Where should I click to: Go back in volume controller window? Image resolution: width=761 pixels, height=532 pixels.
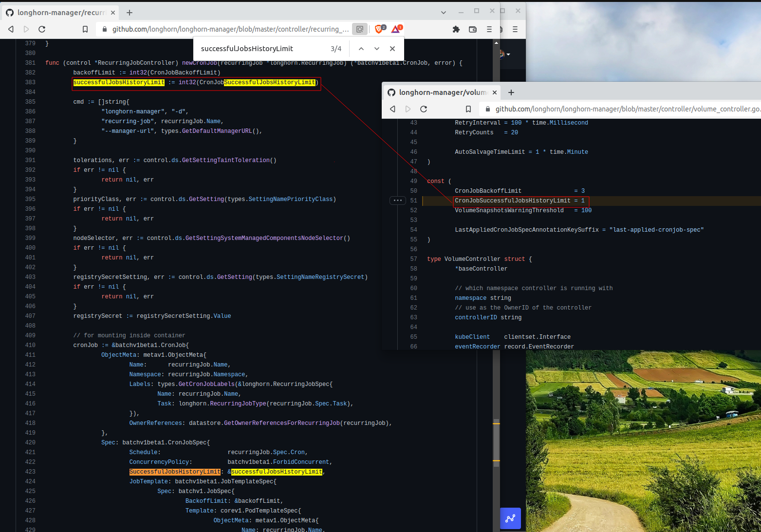(392, 109)
